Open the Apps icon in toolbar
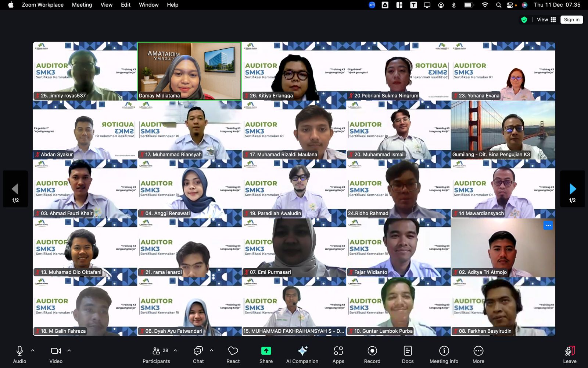 [x=338, y=351]
